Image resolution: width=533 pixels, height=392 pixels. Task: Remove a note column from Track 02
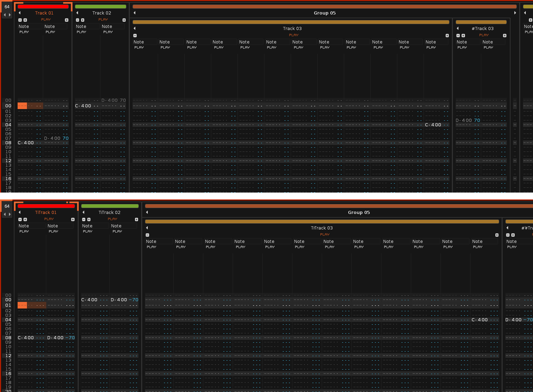(x=77, y=20)
